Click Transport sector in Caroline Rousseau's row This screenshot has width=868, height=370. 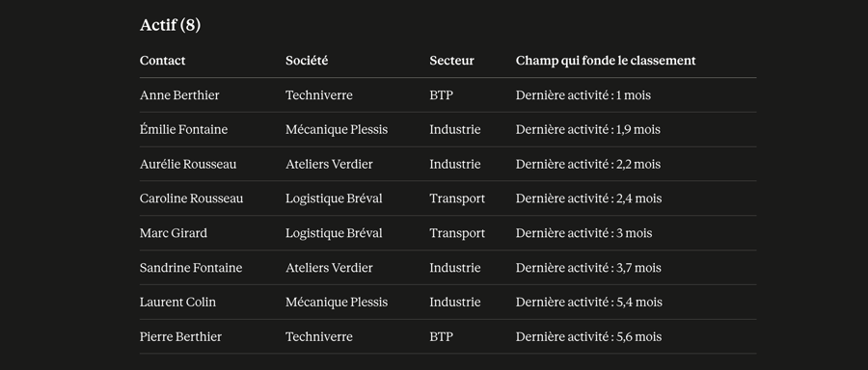coord(457,198)
